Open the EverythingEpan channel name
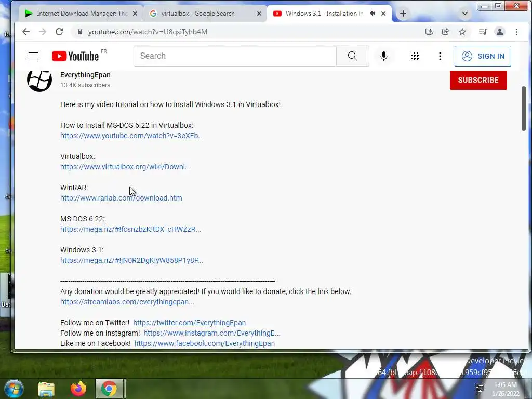Image resolution: width=532 pixels, height=399 pixels. click(85, 75)
